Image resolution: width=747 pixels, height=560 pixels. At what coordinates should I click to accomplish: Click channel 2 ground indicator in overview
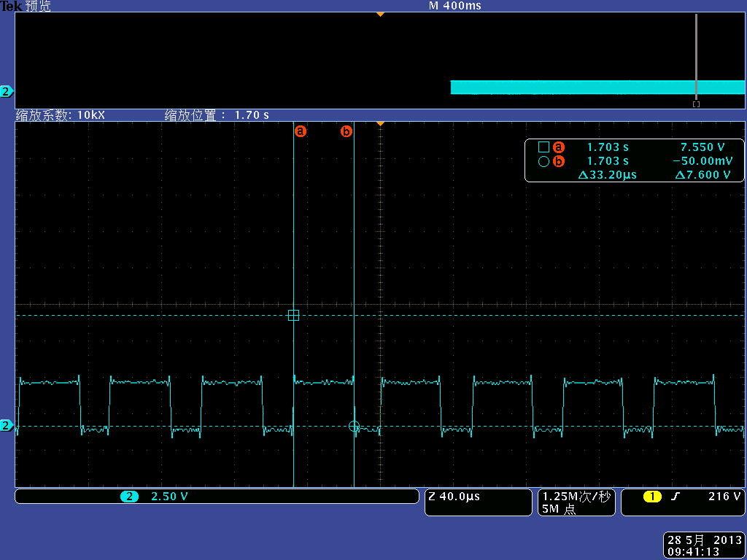pos(6,91)
